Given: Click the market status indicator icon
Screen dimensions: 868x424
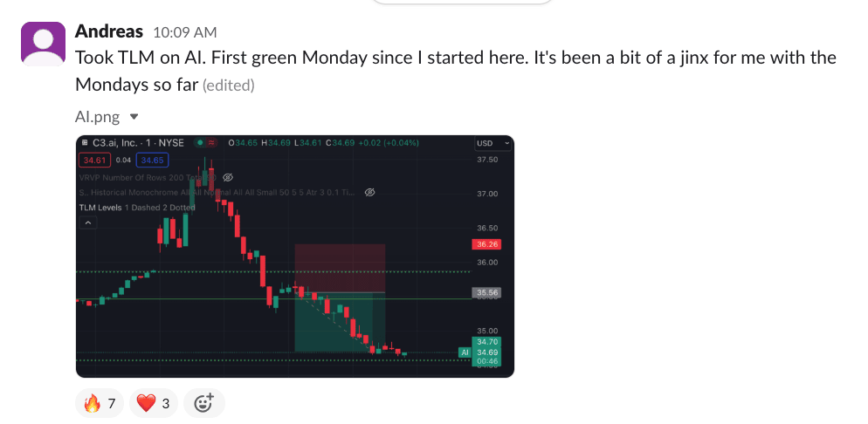Looking at the screenshot, I should 200,142.
